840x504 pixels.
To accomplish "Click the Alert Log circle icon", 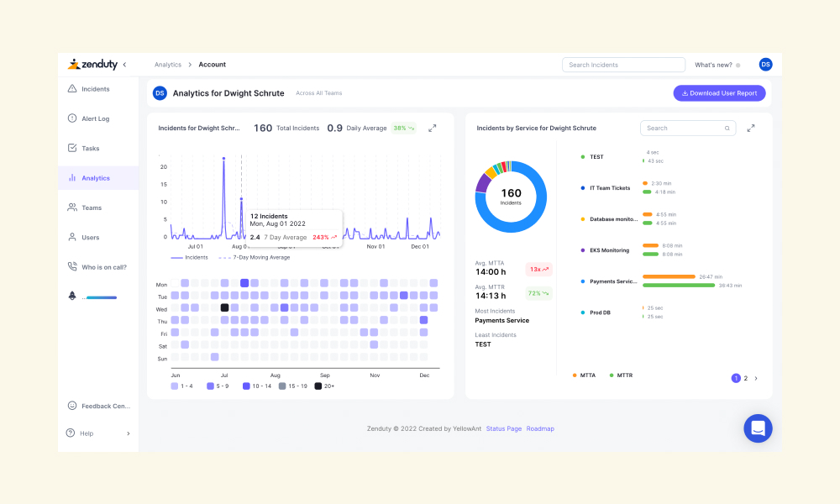I will point(71,118).
